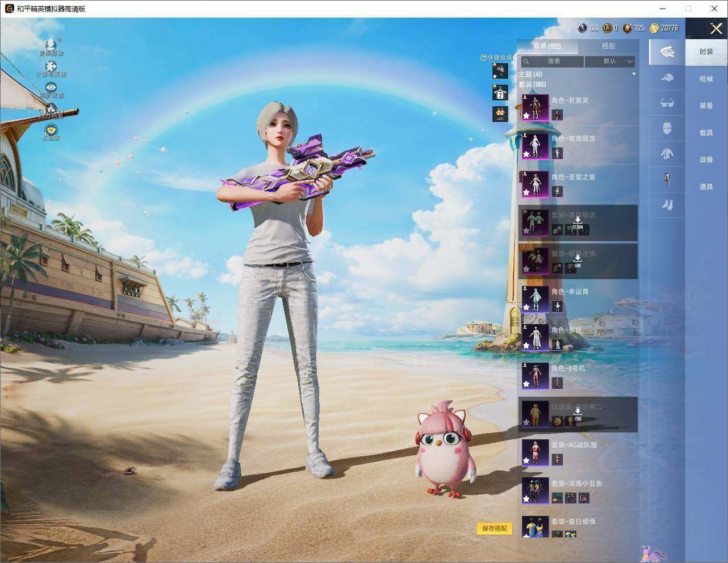Select the glasses category icon
Screen dimensions: 728x563
pyautogui.click(x=667, y=103)
